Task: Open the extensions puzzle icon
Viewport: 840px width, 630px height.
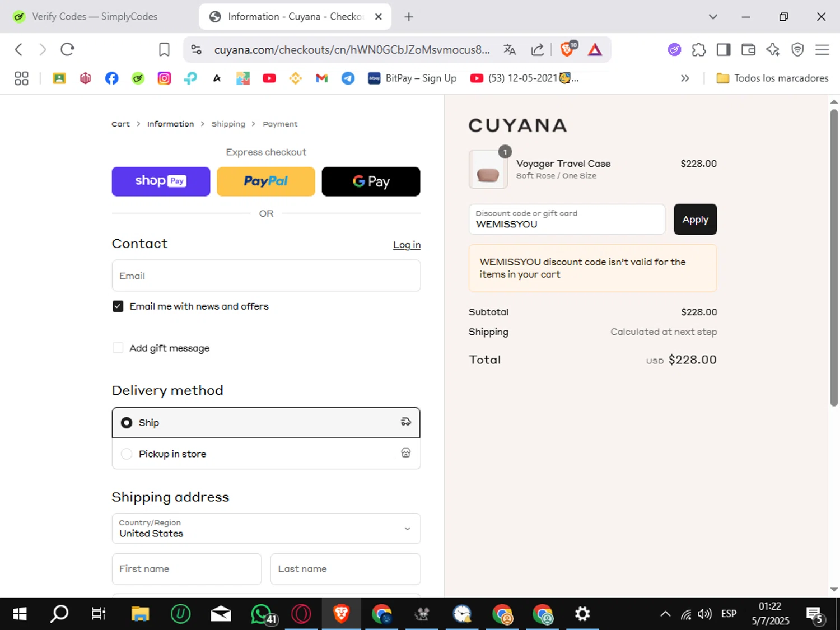Action: [699, 50]
